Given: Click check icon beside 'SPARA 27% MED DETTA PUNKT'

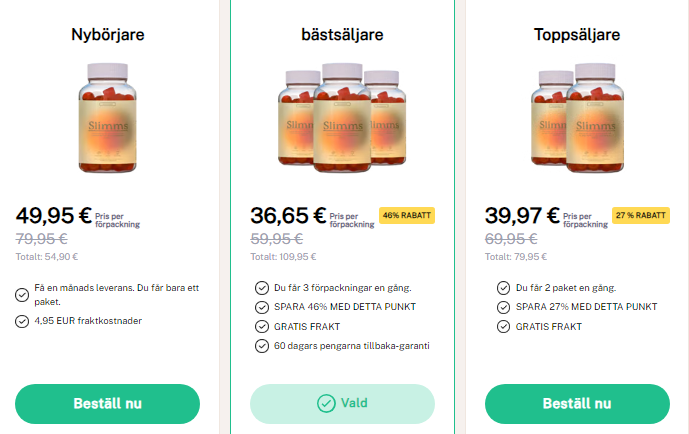Looking at the screenshot, I should click(504, 307).
